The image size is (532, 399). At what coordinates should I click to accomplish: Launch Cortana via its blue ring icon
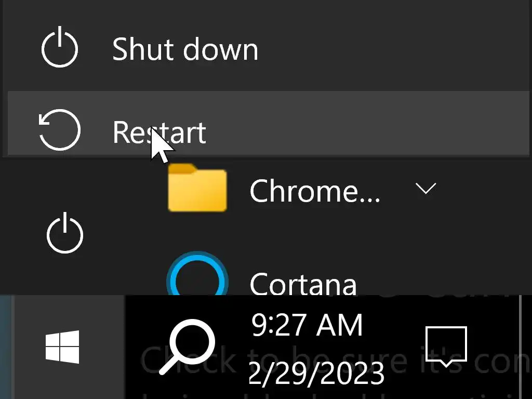click(197, 280)
